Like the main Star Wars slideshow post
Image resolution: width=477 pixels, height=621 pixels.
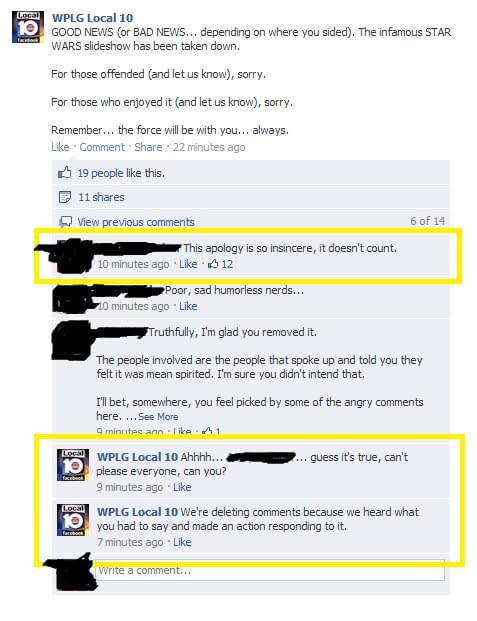[60, 147]
